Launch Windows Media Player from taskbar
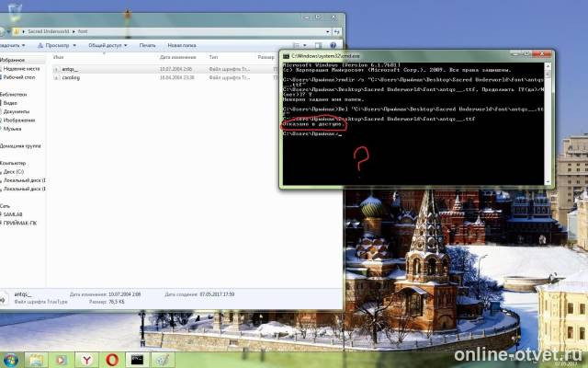 point(62,360)
